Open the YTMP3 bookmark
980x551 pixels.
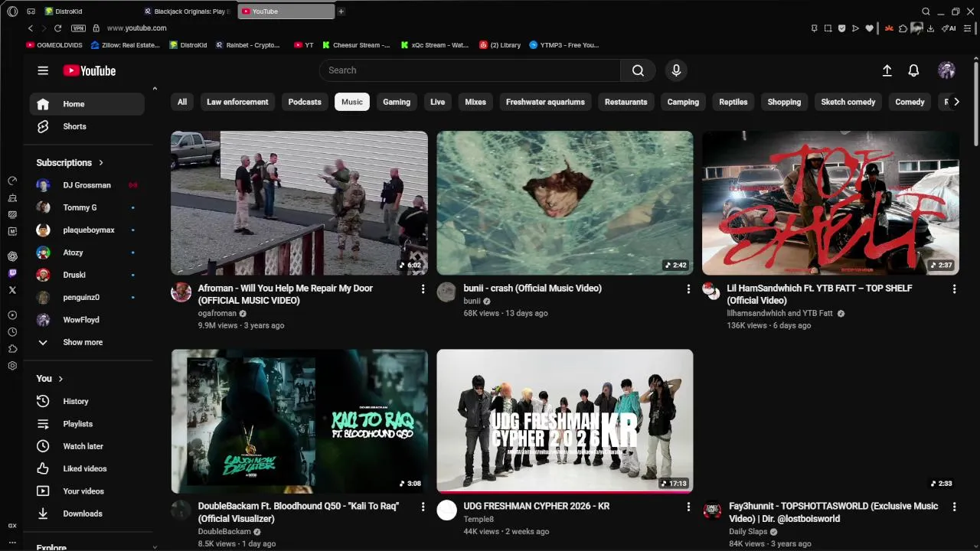pos(564,45)
